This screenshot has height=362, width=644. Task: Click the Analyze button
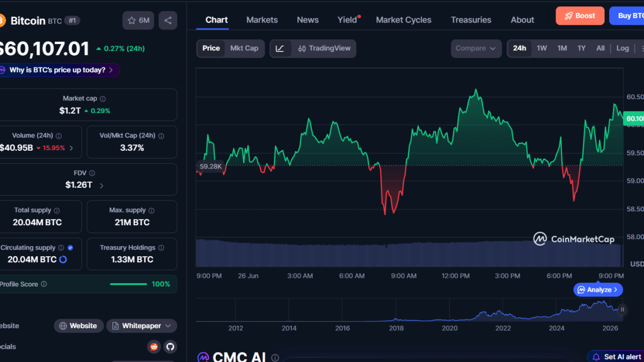pyautogui.click(x=598, y=290)
